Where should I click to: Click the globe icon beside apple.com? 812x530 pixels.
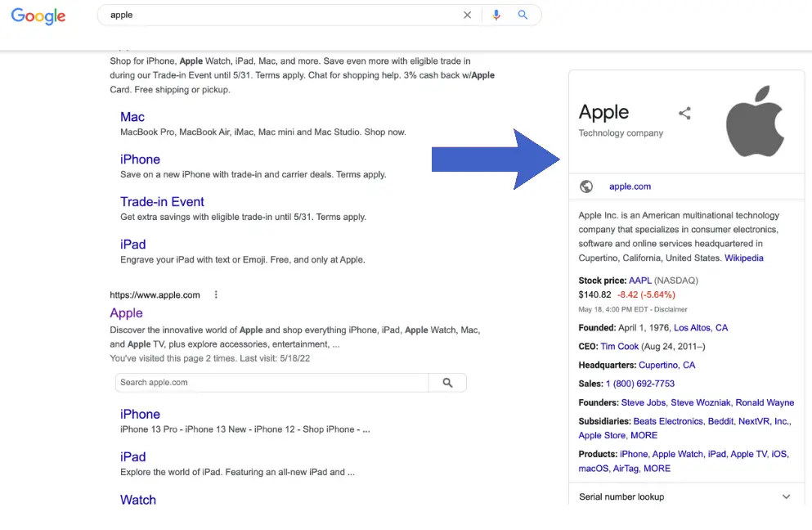(x=586, y=186)
